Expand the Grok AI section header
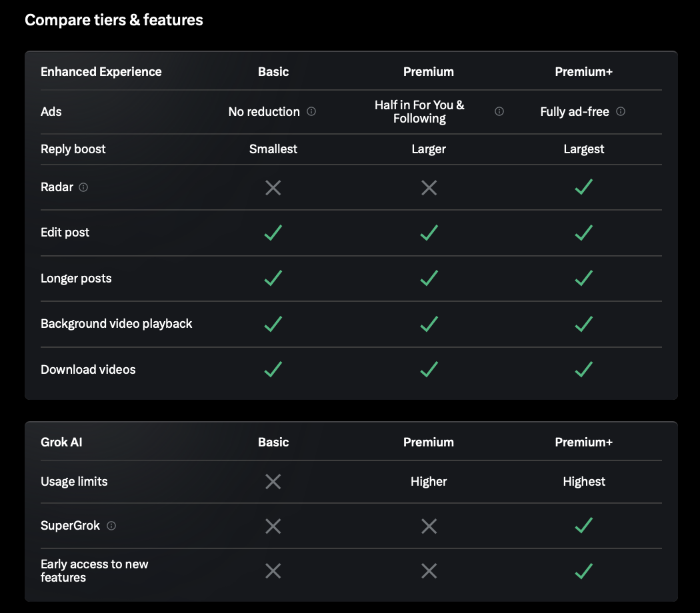Viewport: 700px width, 613px height. click(61, 442)
